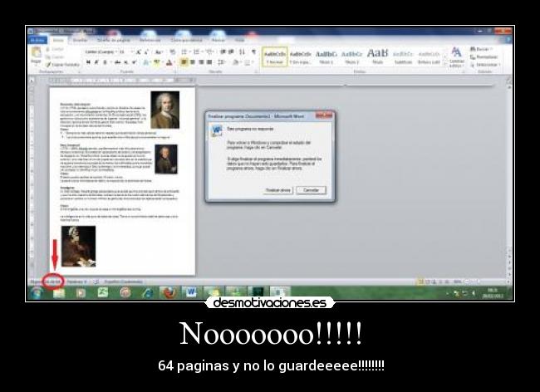Click the multilevel list icon
Image resolution: width=540 pixels, height=392 pixels.
pyautogui.click(x=209, y=52)
